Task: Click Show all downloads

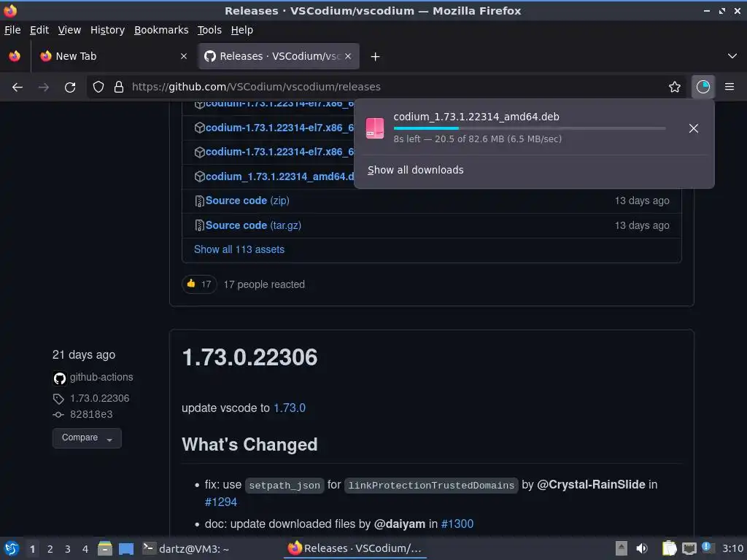Action: tap(415, 170)
